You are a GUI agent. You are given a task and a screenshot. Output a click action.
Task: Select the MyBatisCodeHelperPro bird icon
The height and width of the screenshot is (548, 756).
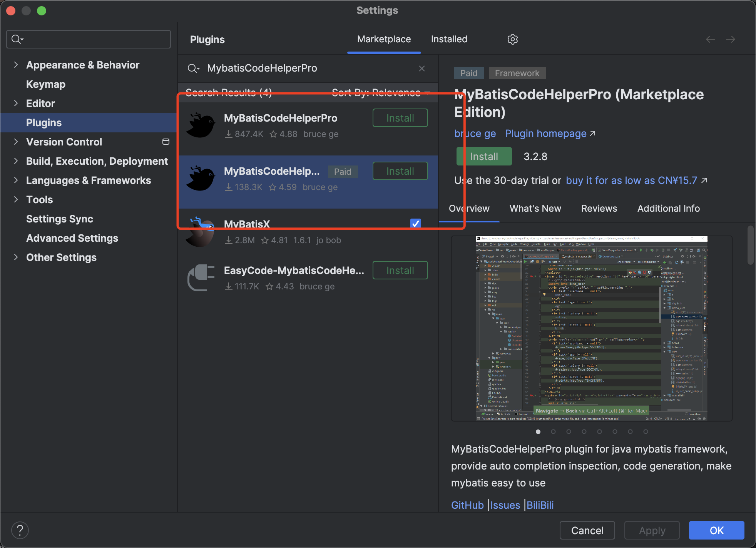[201, 125]
